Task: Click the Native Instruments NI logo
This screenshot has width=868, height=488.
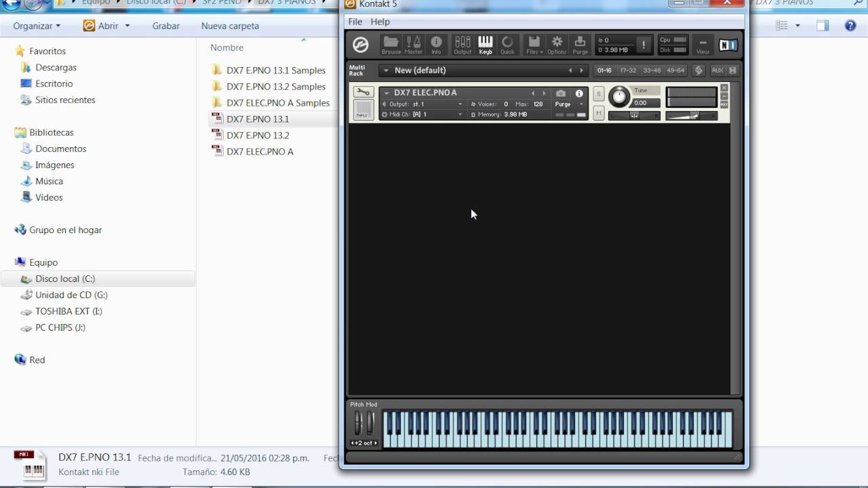Action: click(x=728, y=45)
